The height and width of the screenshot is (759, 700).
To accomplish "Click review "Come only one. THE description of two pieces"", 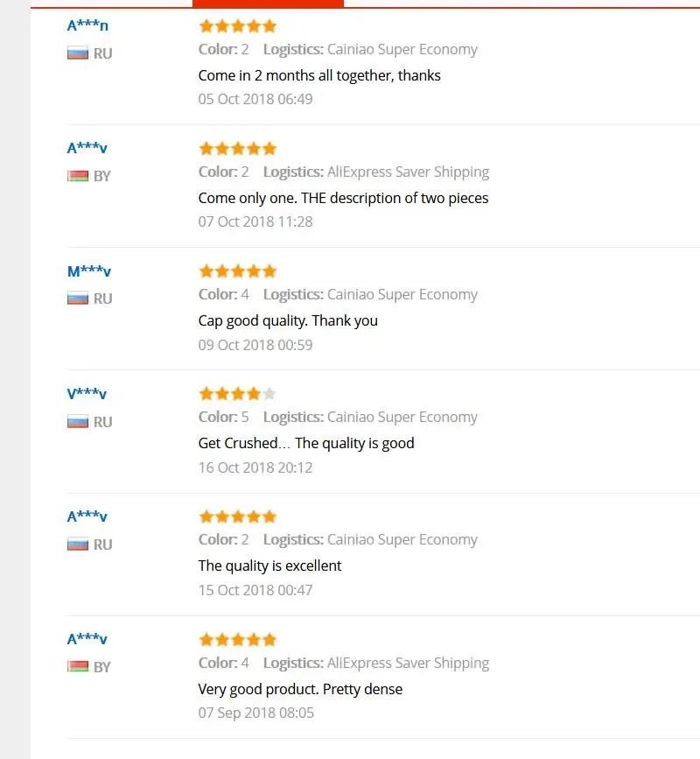I will 343,198.
